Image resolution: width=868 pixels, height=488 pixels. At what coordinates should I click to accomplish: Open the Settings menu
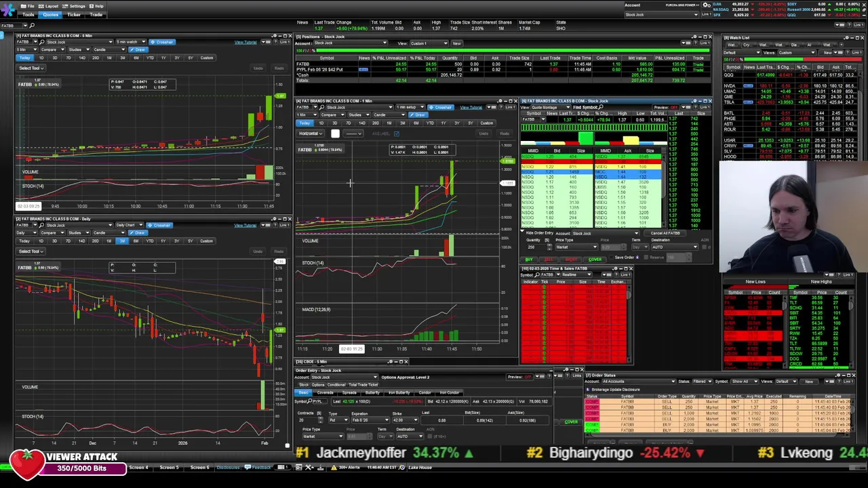pos(75,6)
